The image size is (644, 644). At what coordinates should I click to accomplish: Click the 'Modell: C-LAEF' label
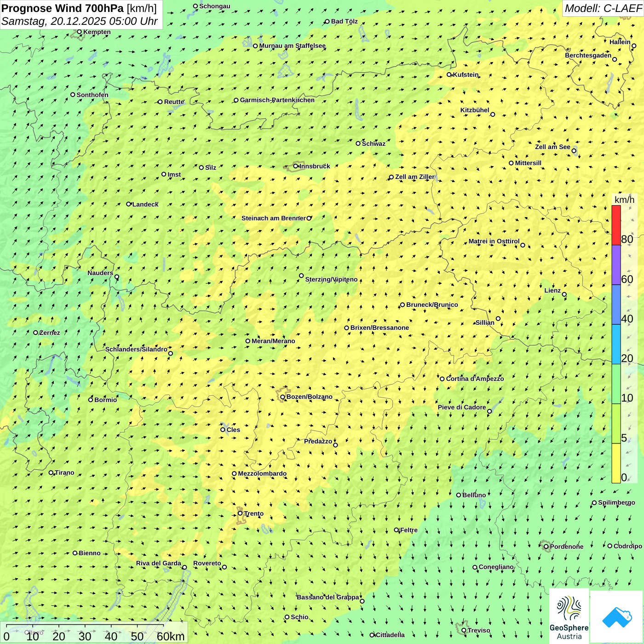point(603,8)
